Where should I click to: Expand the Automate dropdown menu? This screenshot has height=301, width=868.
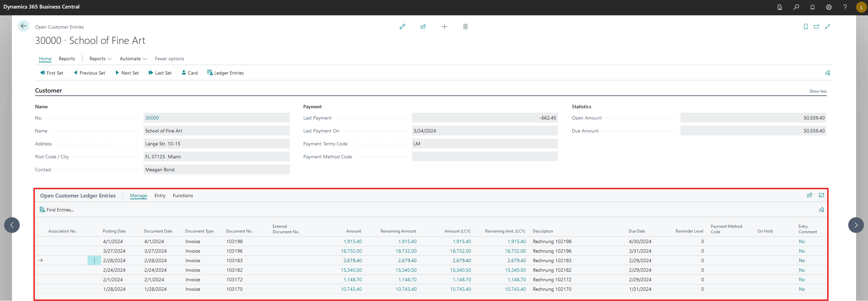[x=133, y=59]
